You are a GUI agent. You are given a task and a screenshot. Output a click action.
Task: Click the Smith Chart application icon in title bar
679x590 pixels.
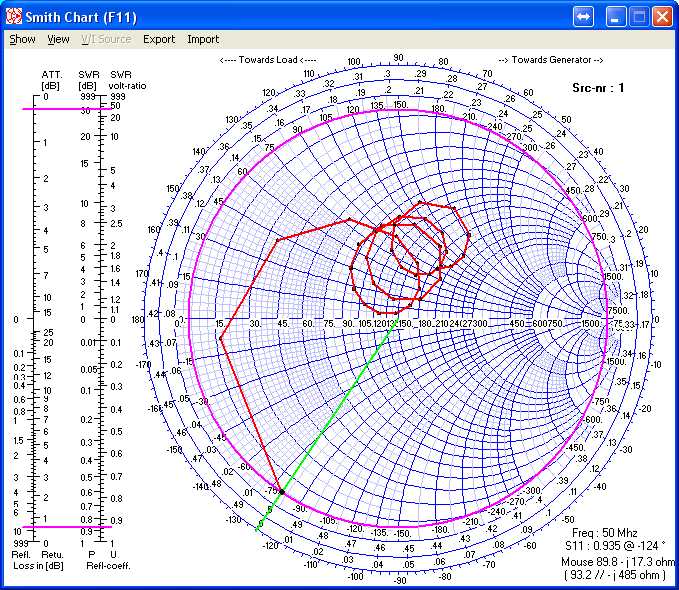14,17
